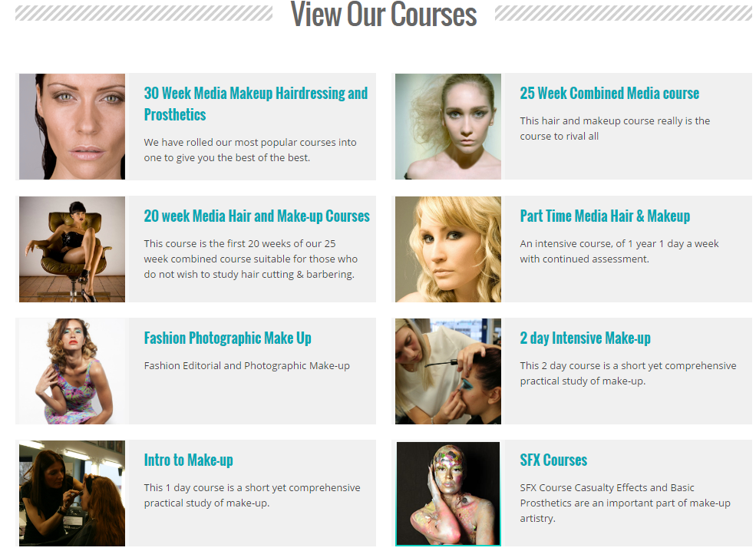
Task: Visit the Intro to Make-up course page
Action: click(x=189, y=460)
